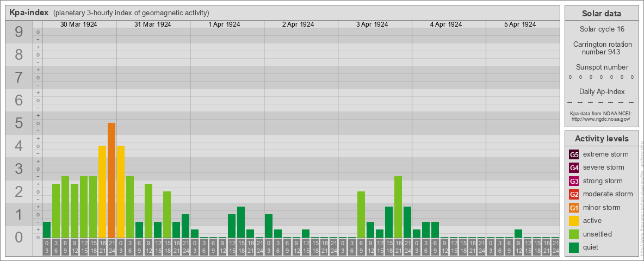Select the 1 Apr 1924 date header

click(224, 24)
